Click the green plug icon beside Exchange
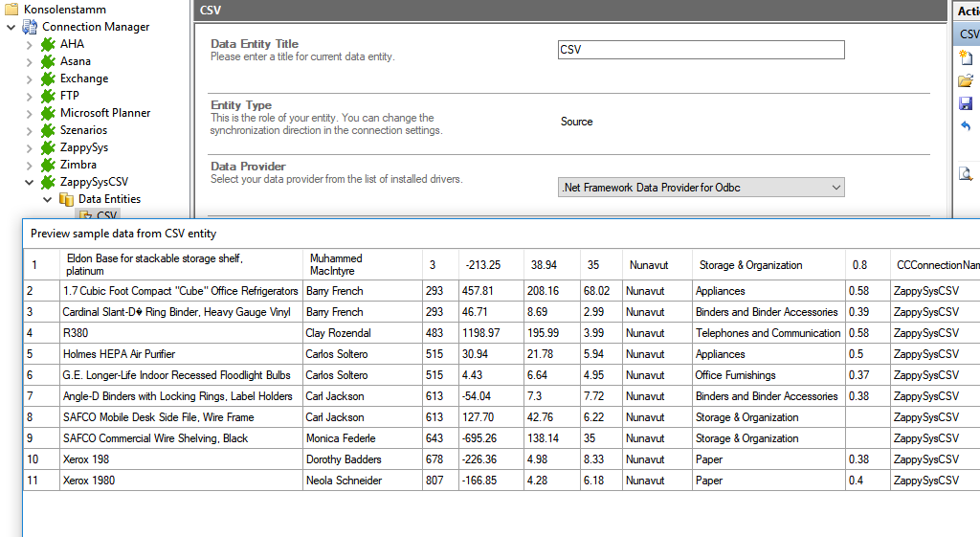 click(x=48, y=78)
